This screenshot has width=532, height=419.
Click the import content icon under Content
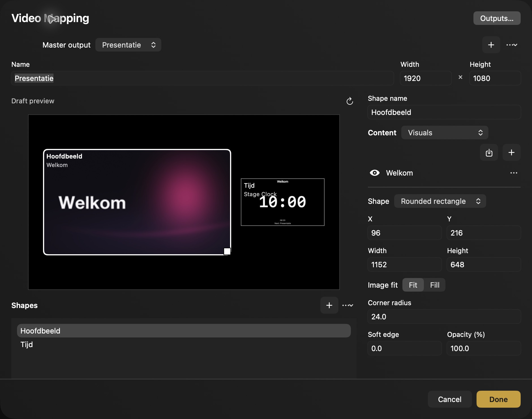[489, 153]
